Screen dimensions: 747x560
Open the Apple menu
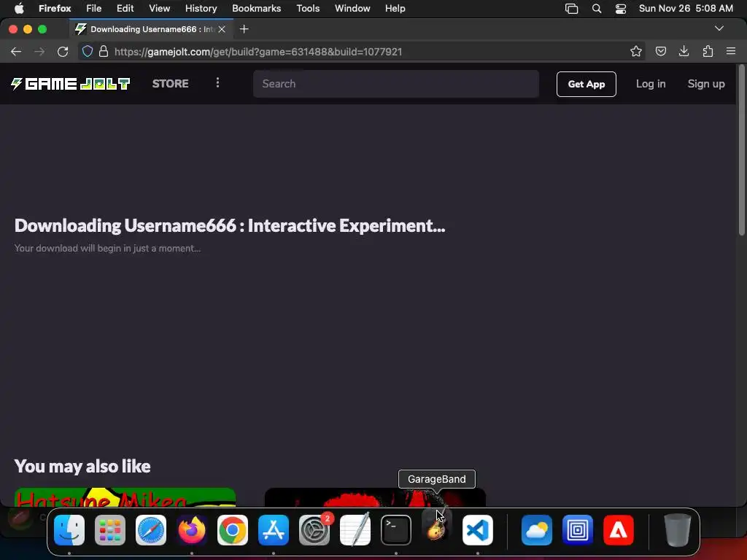pyautogui.click(x=19, y=8)
